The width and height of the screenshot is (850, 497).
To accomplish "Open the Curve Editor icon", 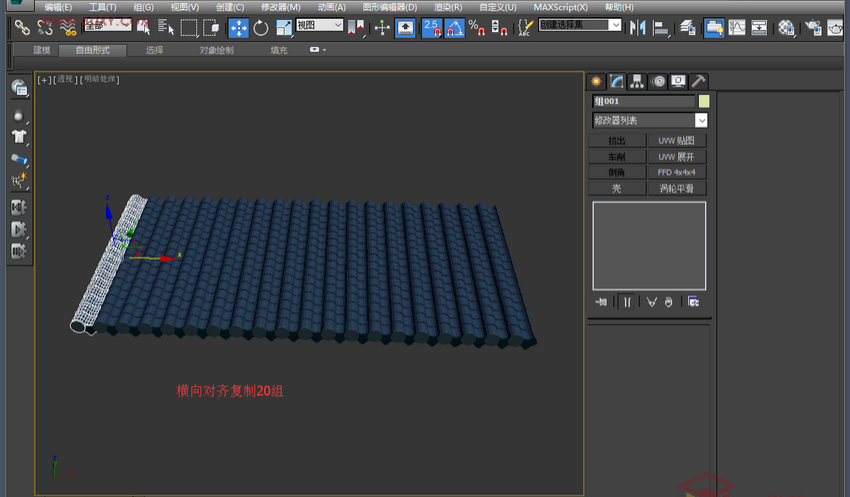I will (x=737, y=28).
